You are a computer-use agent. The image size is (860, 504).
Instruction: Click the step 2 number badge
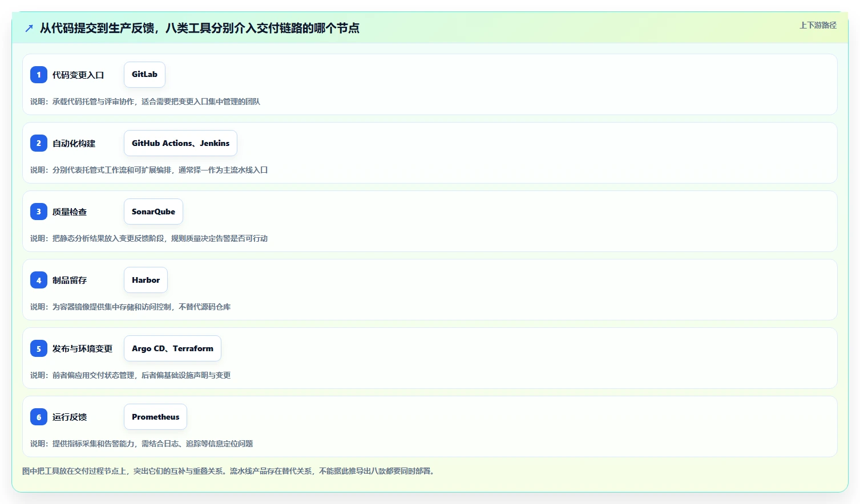tap(39, 143)
